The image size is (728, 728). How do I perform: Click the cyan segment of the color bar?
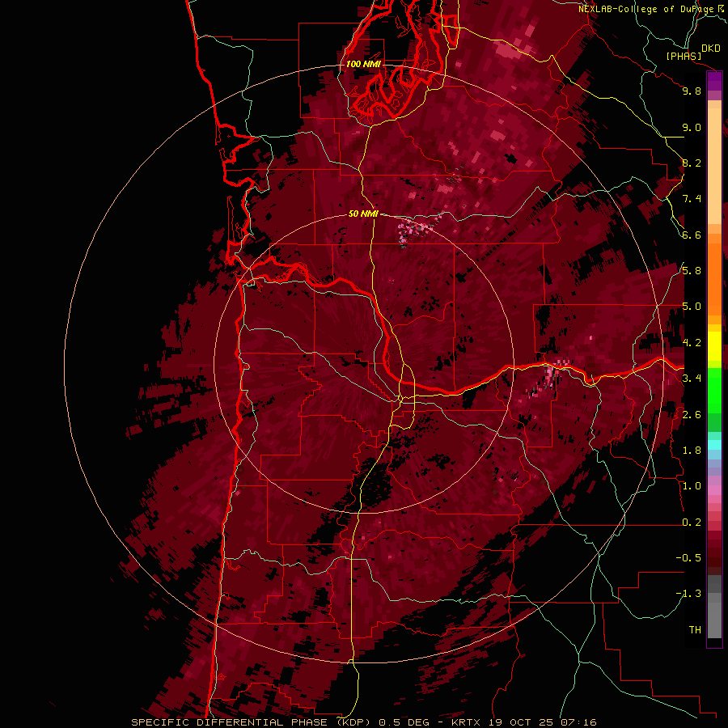[714, 445]
